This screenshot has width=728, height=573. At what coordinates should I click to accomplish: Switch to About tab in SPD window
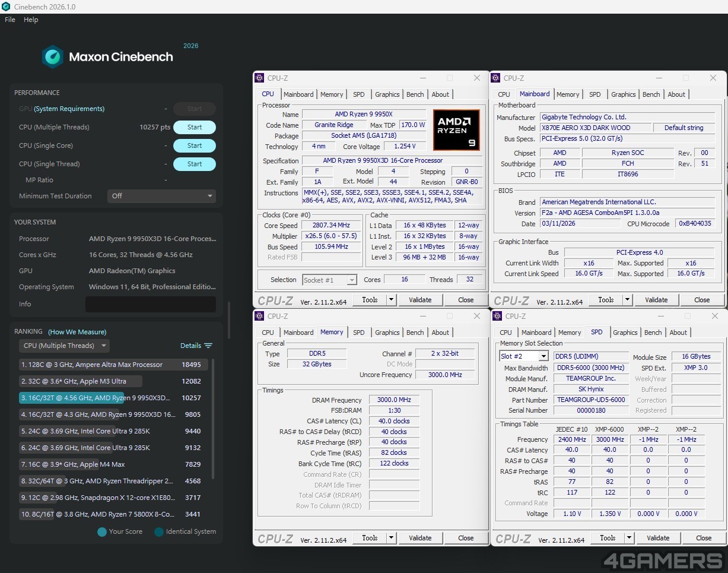coord(678,333)
